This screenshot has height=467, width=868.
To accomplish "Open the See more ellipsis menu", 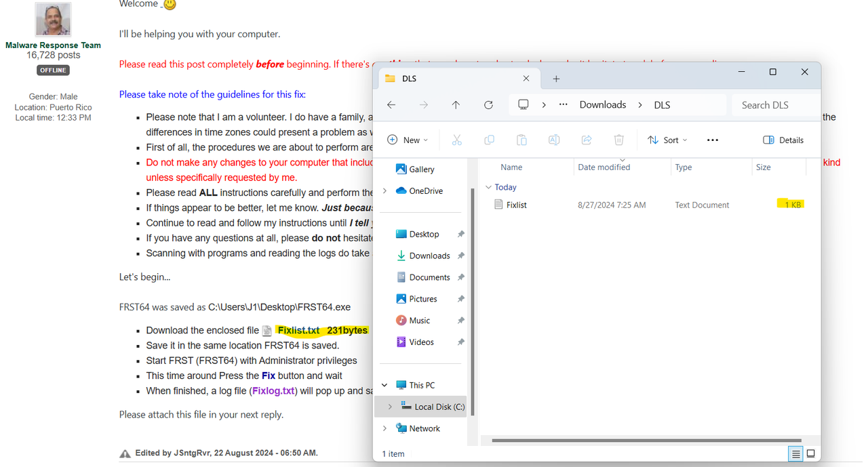I will pyautogui.click(x=712, y=140).
